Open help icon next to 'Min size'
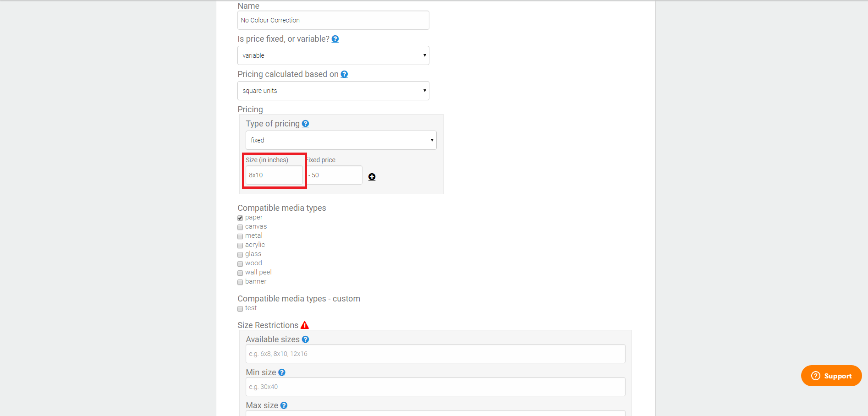This screenshot has height=416, width=868. coord(282,372)
